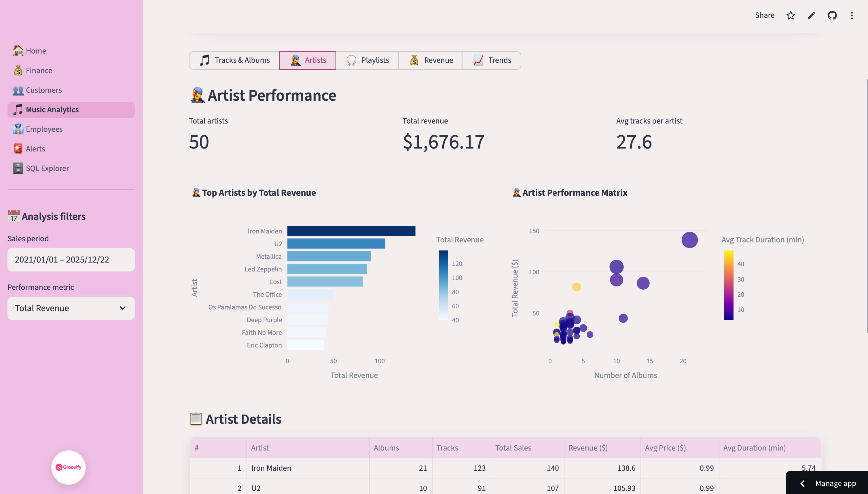Open the Alerts section

point(35,149)
